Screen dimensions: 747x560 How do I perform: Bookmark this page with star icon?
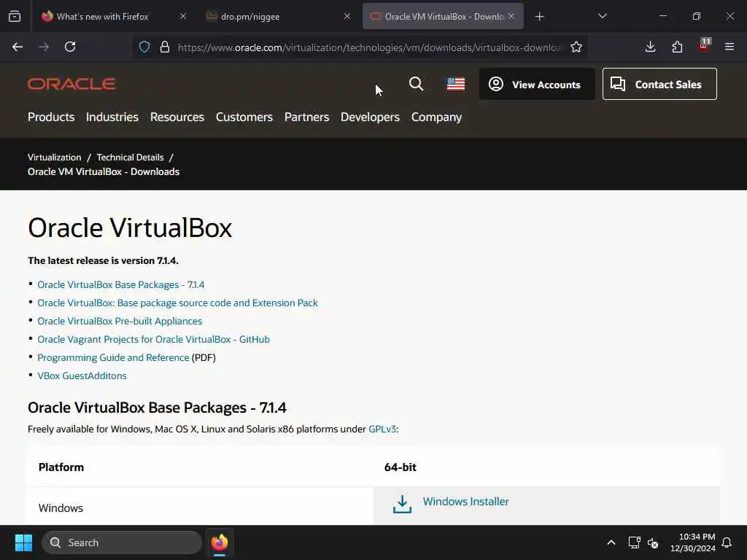click(576, 47)
